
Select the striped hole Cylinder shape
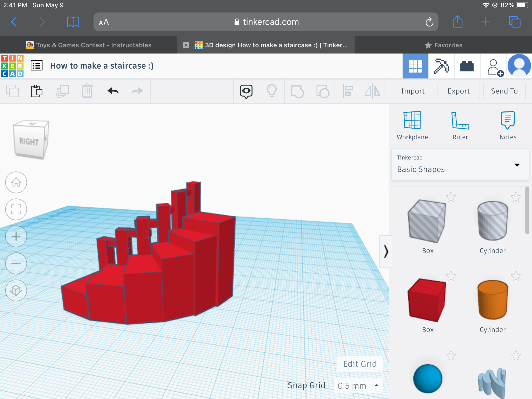[x=493, y=221]
